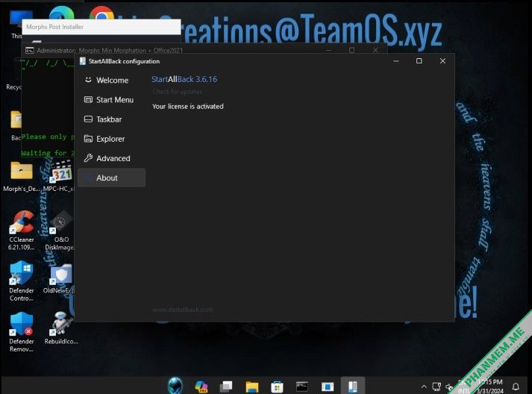The height and width of the screenshot is (394, 532).
Task: Switch to Command Prompt taskbar icon
Action: (302, 387)
